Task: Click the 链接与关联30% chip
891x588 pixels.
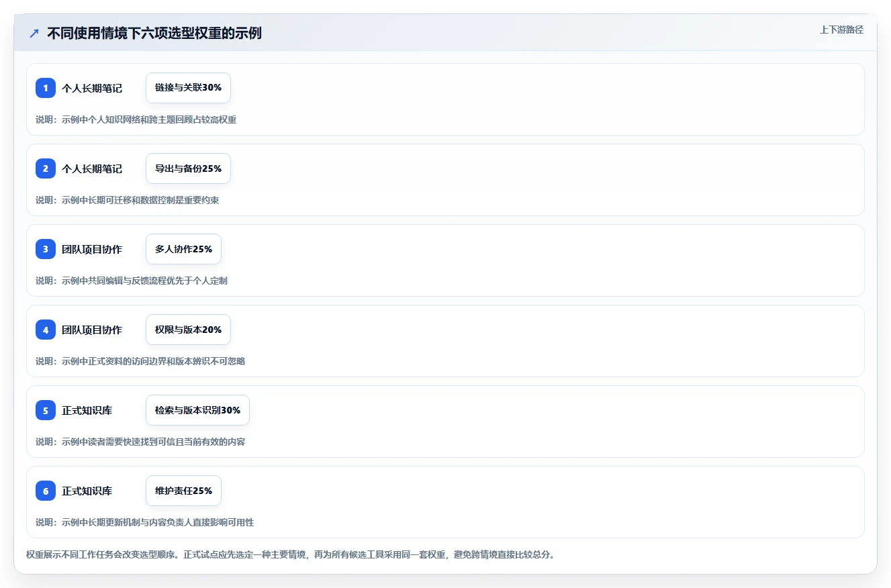Action: (x=188, y=88)
